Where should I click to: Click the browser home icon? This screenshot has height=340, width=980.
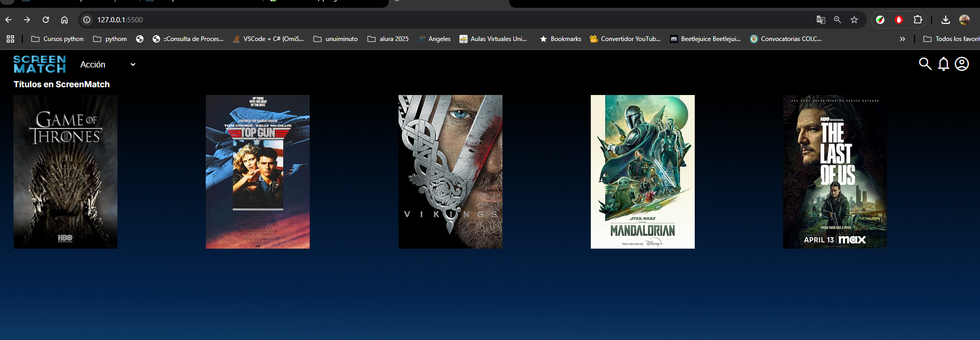64,20
